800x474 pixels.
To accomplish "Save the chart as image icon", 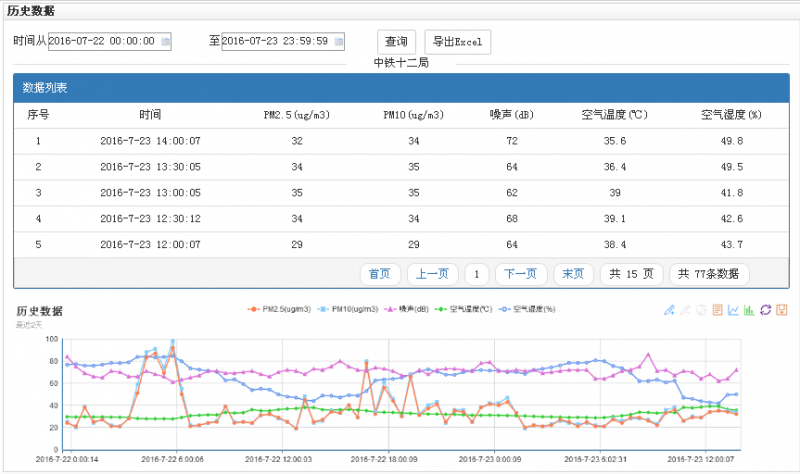I will (x=781, y=310).
